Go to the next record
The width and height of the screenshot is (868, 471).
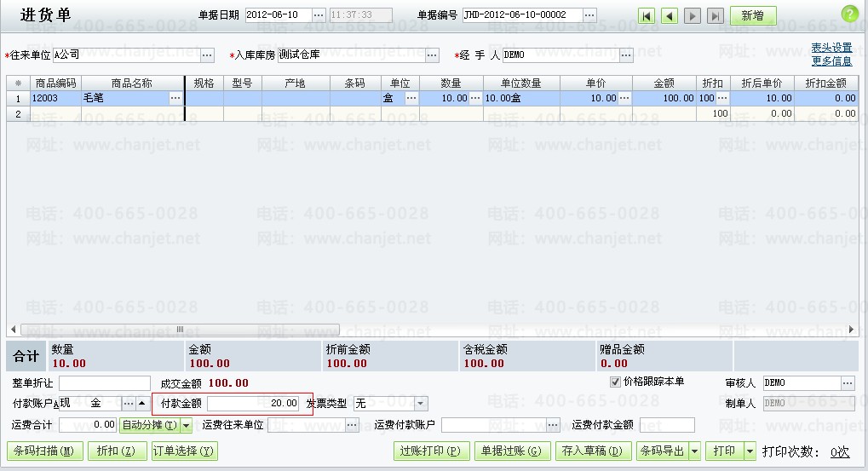693,16
